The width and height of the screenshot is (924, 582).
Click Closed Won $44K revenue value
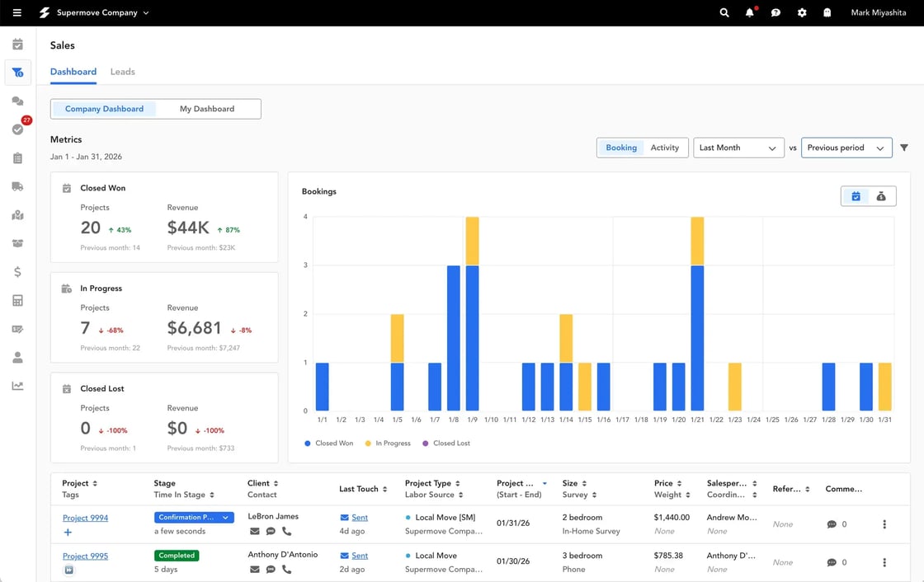(x=188, y=228)
